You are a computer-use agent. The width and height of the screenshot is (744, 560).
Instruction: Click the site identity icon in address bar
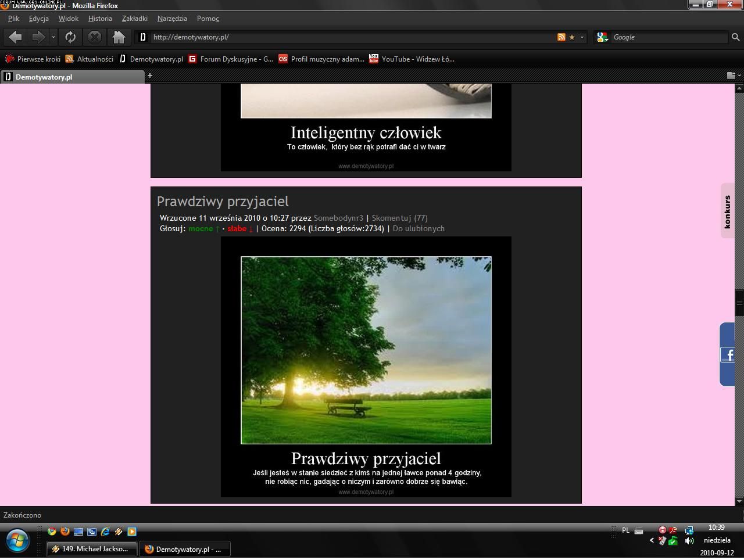click(x=142, y=37)
